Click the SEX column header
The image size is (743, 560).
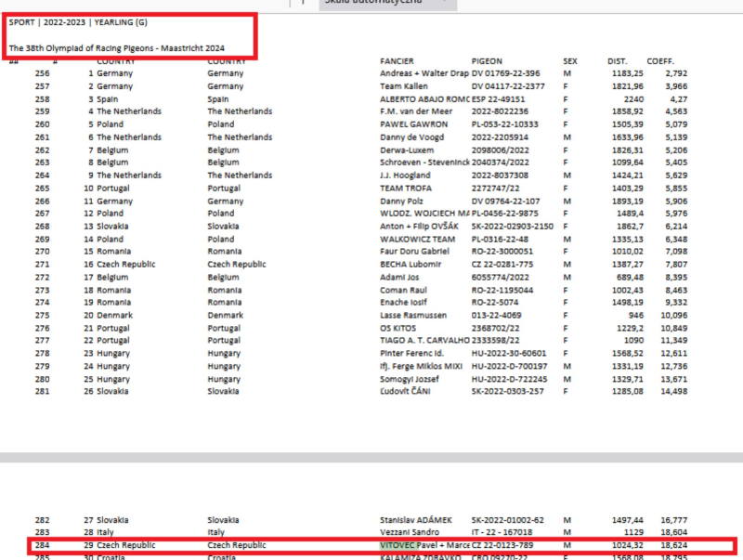(570, 61)
